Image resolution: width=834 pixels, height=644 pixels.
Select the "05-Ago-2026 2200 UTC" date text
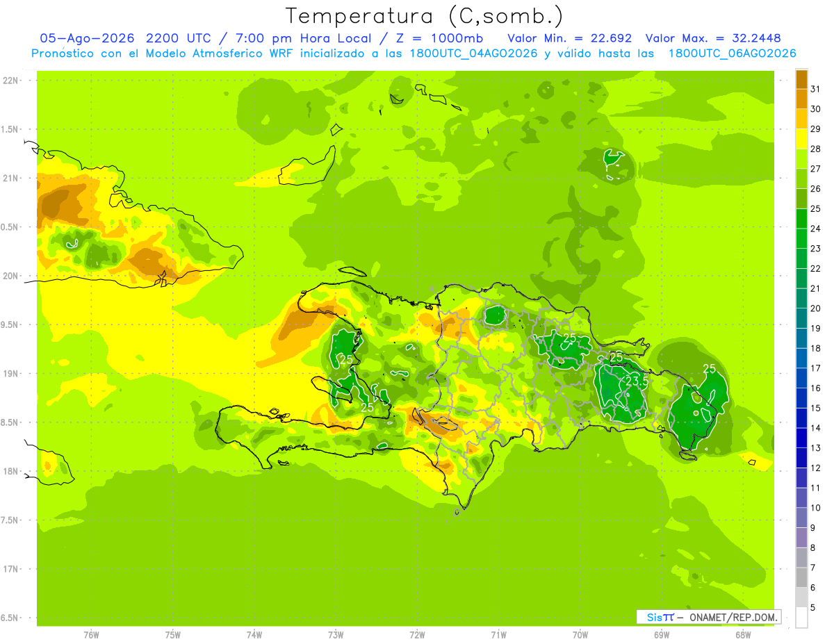point(127,38)
